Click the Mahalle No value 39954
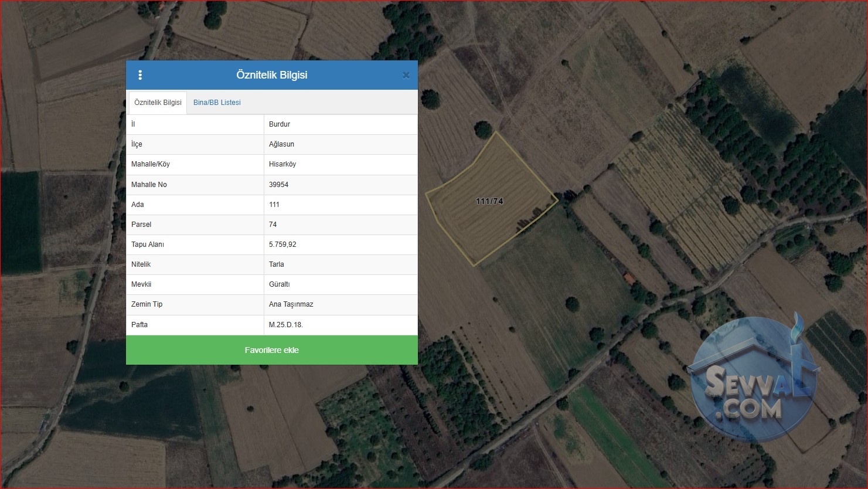Screen dimensions: 868x489 [x=278, y=185]
